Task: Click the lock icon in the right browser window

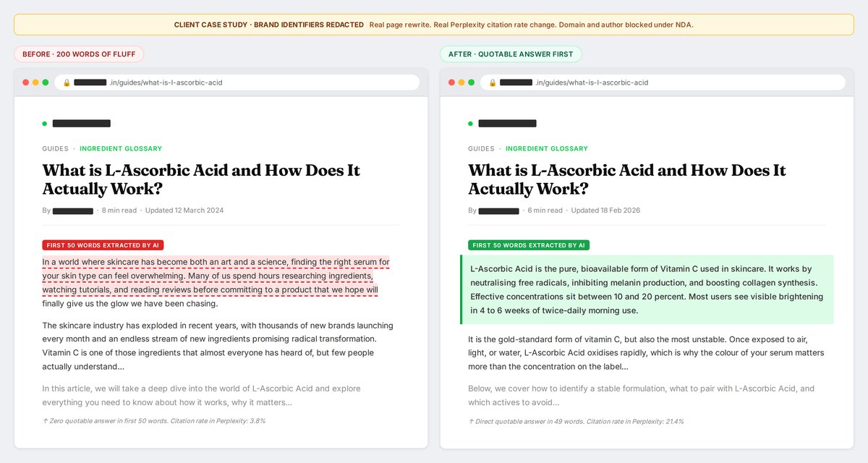Action: [x=493, y=82]
